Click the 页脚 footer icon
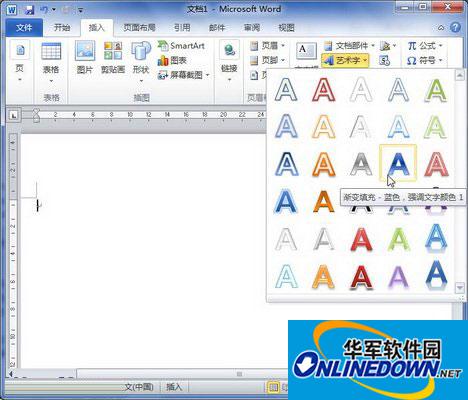Image resolution: width=468 pixels, height=400 pixels. point(254,60)
